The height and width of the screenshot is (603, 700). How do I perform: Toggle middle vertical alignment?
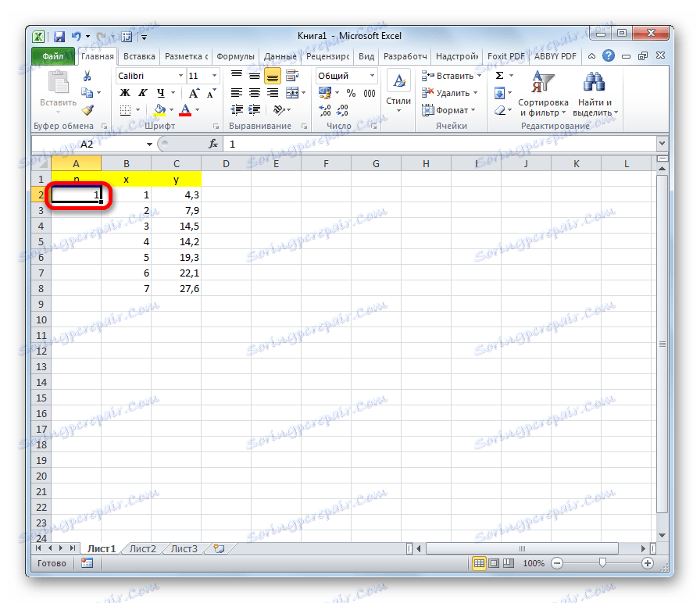tap(255, 76)
